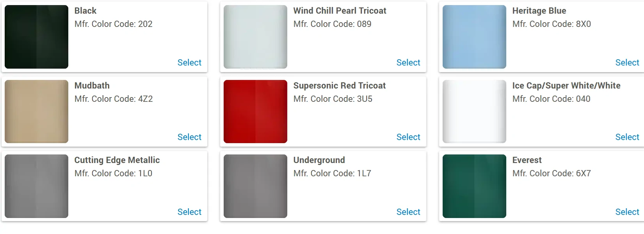The image size is (644, 234).
Task: Click Select link for Black
Action: pos(189,62)
